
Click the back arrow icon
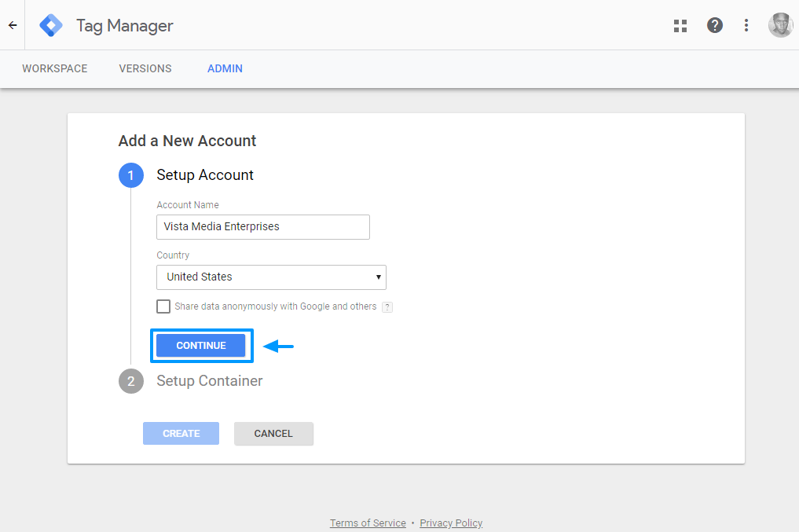13,25
